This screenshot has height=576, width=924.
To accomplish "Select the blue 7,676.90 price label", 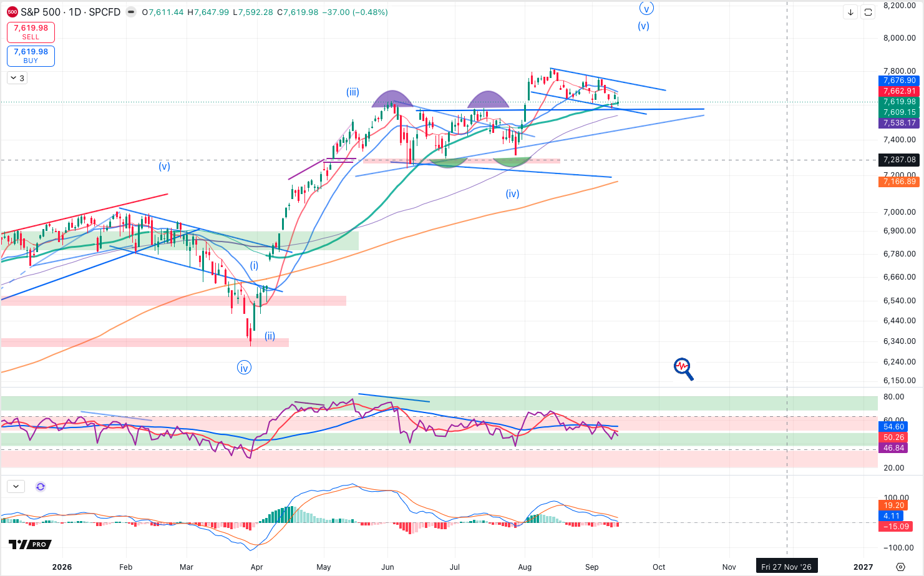I will tap(899, 81).
